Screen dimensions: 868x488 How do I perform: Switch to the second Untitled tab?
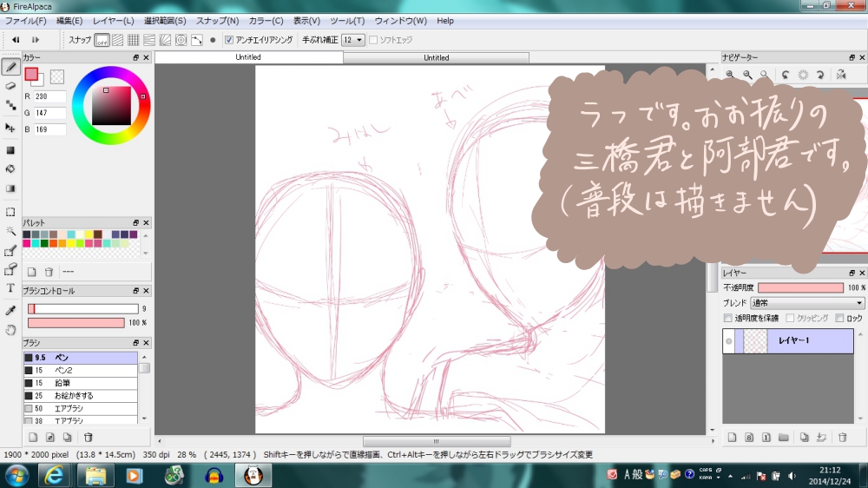[x=436, y=57]
